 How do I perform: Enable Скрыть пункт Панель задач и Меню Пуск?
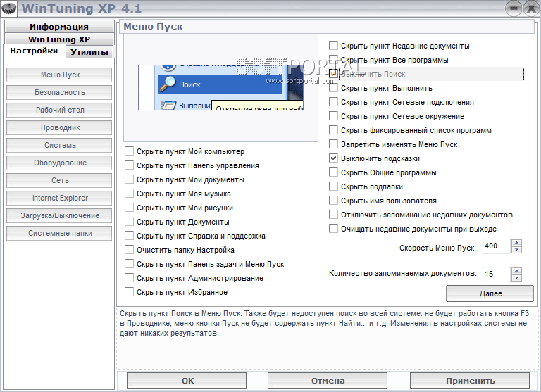point(129,264)
